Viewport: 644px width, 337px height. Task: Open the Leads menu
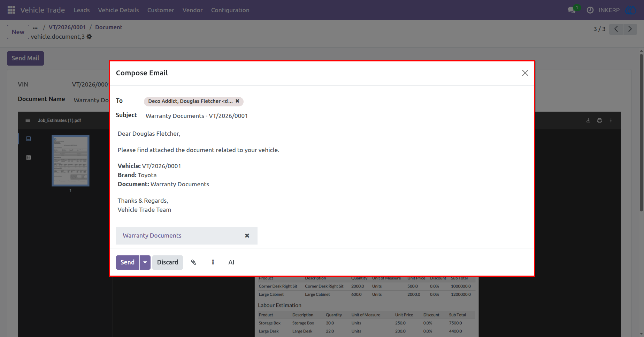pyautogui.click(x=82, y=10)
